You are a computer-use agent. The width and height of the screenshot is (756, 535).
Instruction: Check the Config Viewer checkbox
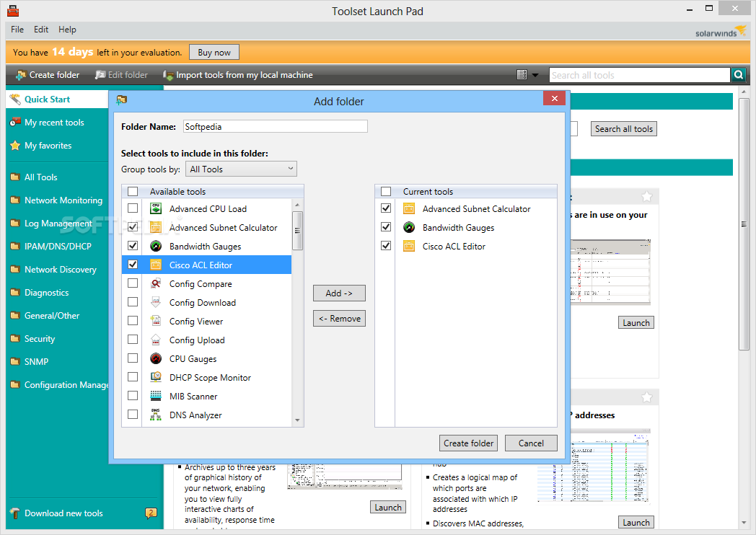[x=133, y=321]
